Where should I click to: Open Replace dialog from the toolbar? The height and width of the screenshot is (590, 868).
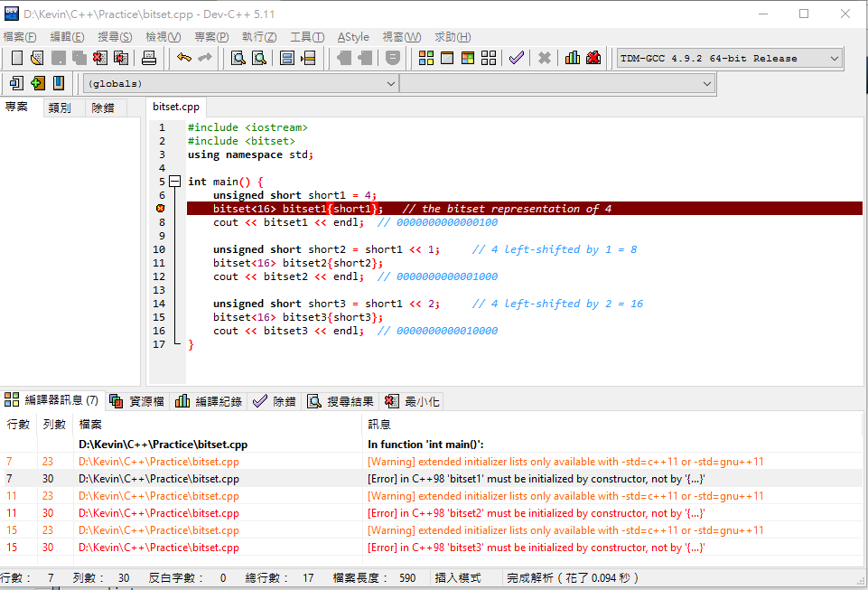[259, 58]
